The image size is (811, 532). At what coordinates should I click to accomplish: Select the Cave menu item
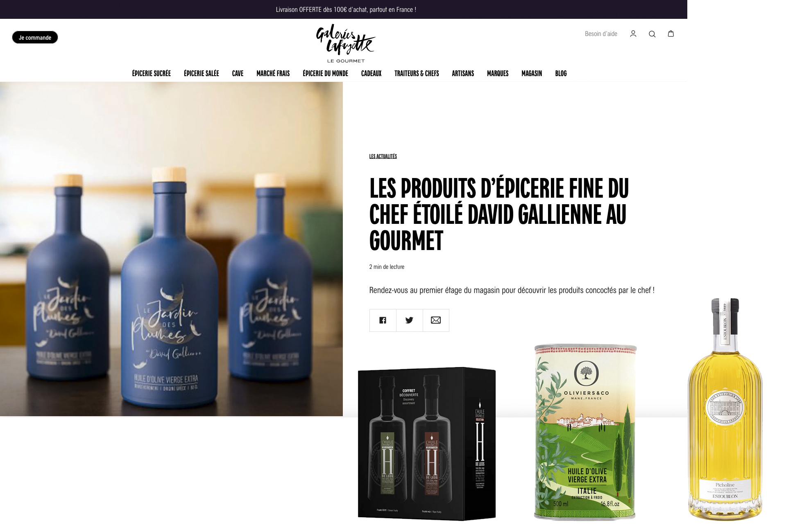coord(238,73)
